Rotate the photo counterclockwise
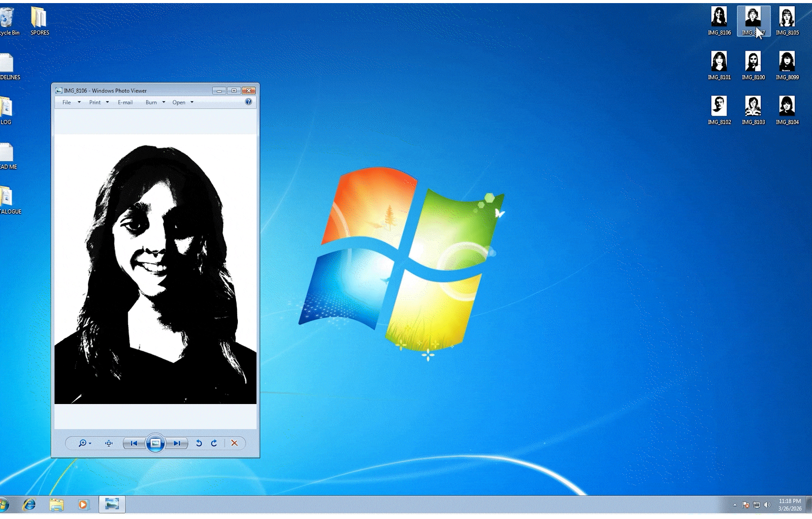Image resolution: width=812 pixels, height=519 pixels. click(x=199, y=443)
